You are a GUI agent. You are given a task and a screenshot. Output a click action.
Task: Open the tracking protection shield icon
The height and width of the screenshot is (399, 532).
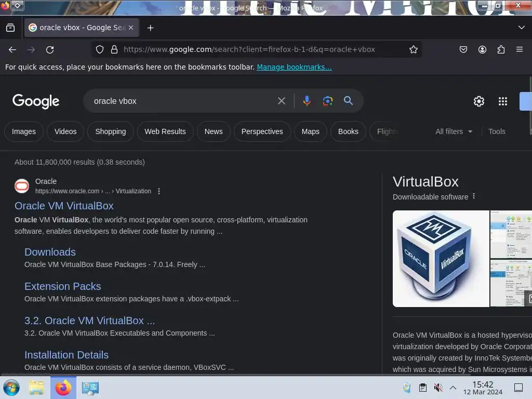click(99, 49)
